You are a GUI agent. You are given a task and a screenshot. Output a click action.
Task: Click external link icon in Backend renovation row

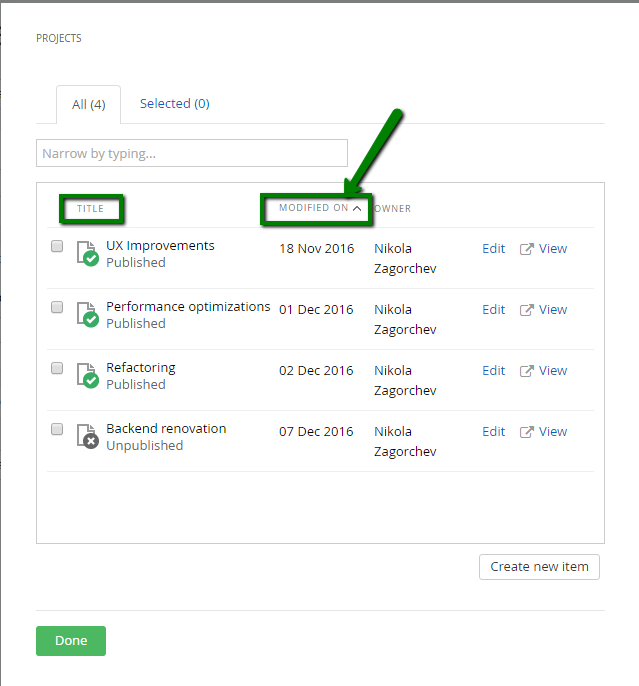[x=527, y=432]
